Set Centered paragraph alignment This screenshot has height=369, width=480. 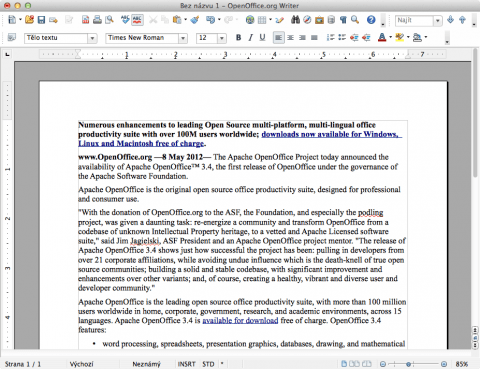pyautogui.click(x=290, y=38)
